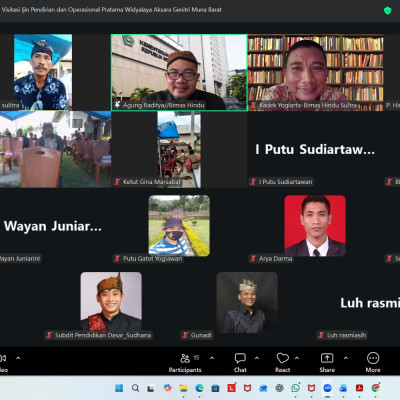
Task: Open Task View on taskbar
Action: [x=151, y=388]
